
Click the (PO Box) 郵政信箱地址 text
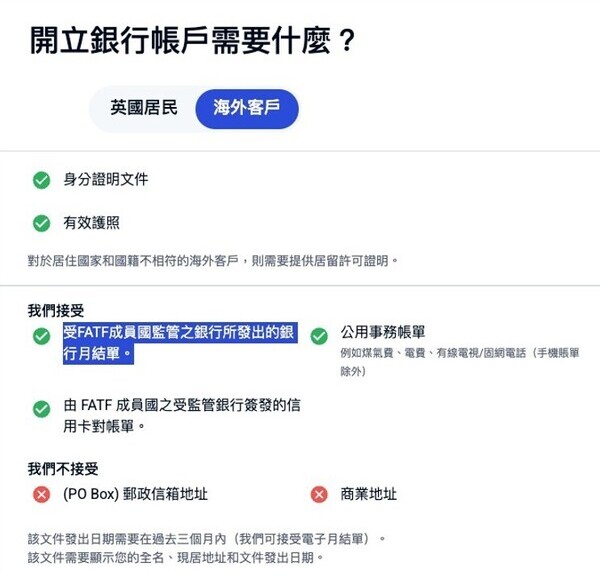point(135,494)
